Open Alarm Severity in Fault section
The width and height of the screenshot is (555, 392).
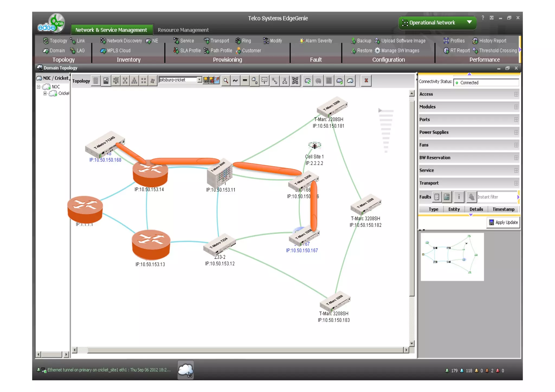(316, 41)
